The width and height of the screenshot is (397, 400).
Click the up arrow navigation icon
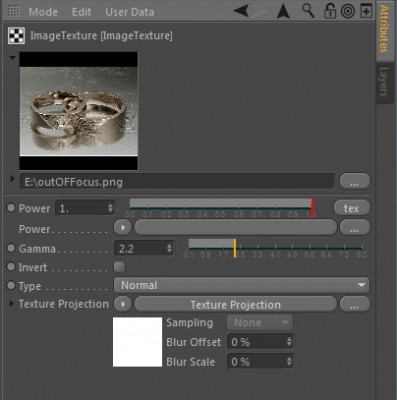[x=283, y=11]
